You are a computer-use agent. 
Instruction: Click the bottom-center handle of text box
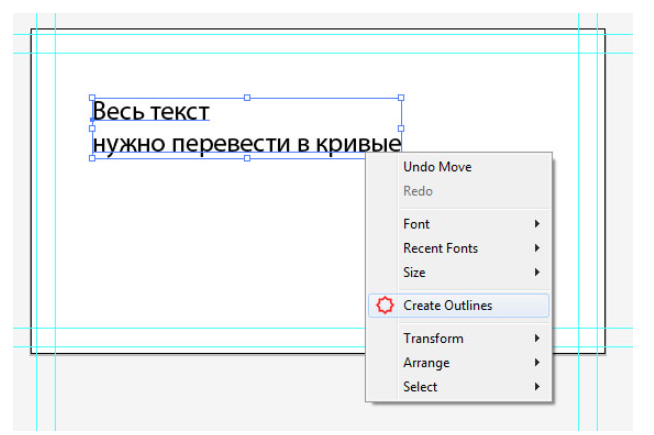click(247, 158)
